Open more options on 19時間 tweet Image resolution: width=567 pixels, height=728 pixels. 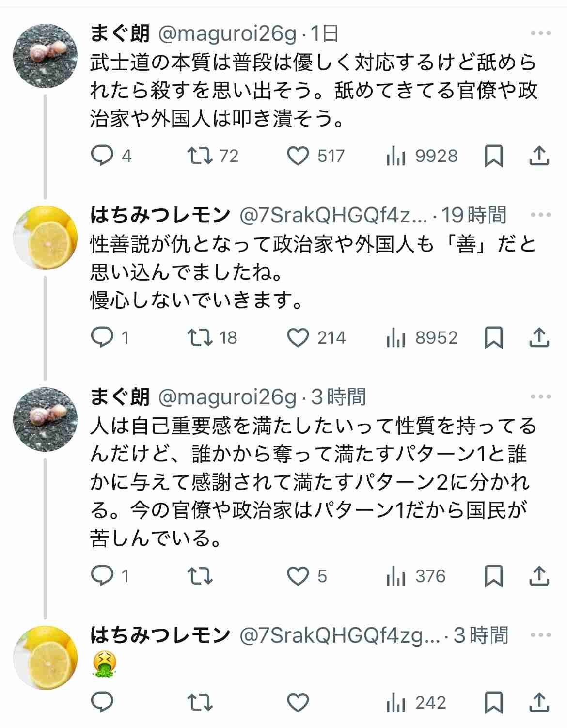tap(540, 215)
